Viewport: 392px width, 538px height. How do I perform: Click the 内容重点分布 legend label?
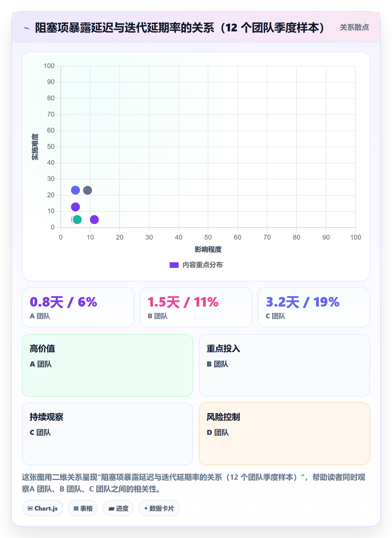coord(202,265)
